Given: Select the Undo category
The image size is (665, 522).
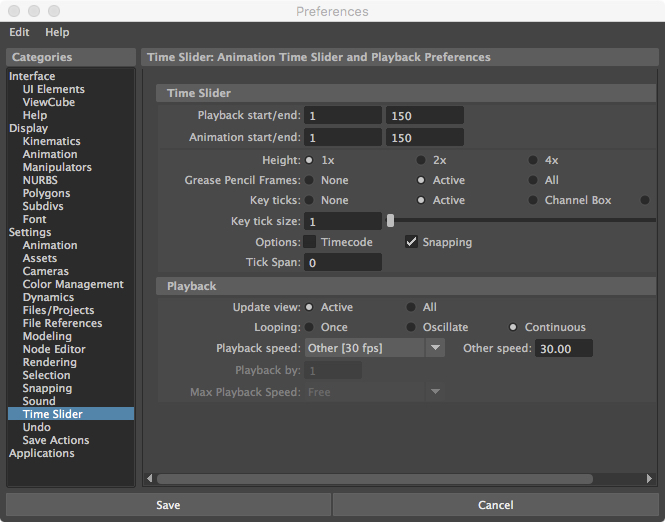Looking at the screenshot, I should 36,427.
